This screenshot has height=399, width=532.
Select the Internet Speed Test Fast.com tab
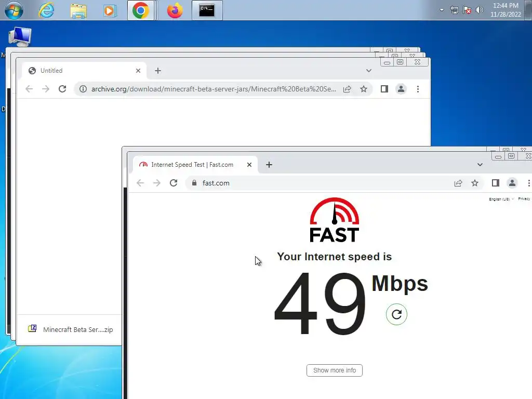pyautogui.click(x=196, y=165)
